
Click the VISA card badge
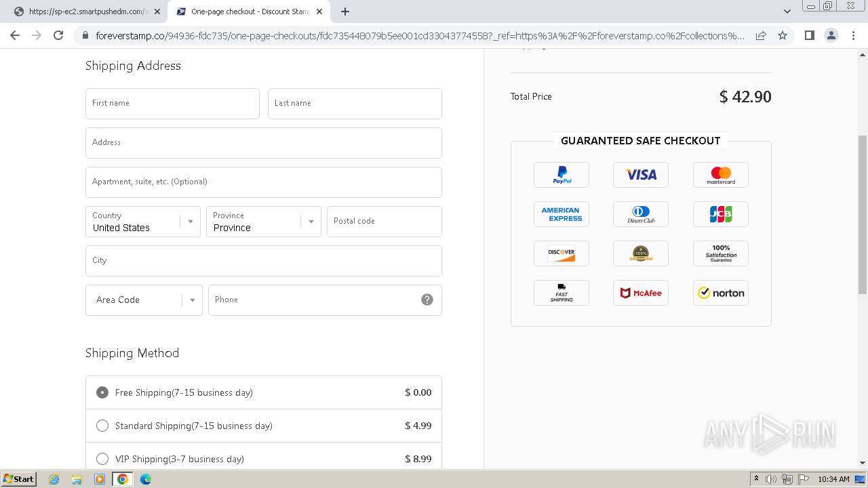click(x=641, y=175)
